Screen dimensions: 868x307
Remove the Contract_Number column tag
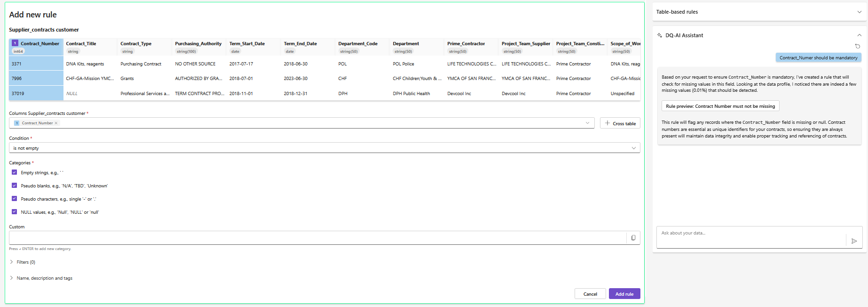(x=56, y=123)
